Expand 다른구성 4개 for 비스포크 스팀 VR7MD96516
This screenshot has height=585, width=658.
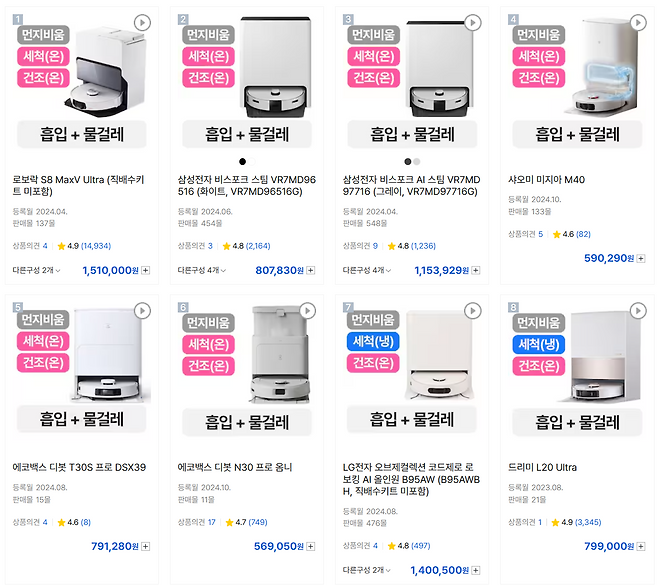(201, 270)
